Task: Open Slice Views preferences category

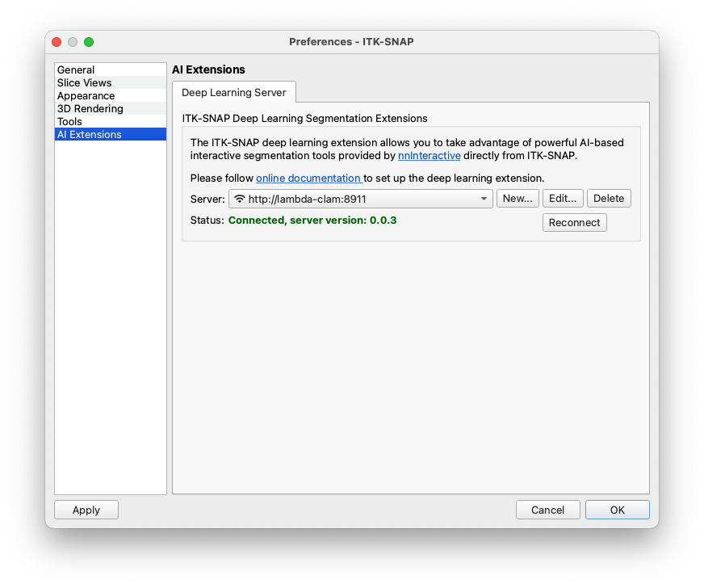Action: [111, 82]
